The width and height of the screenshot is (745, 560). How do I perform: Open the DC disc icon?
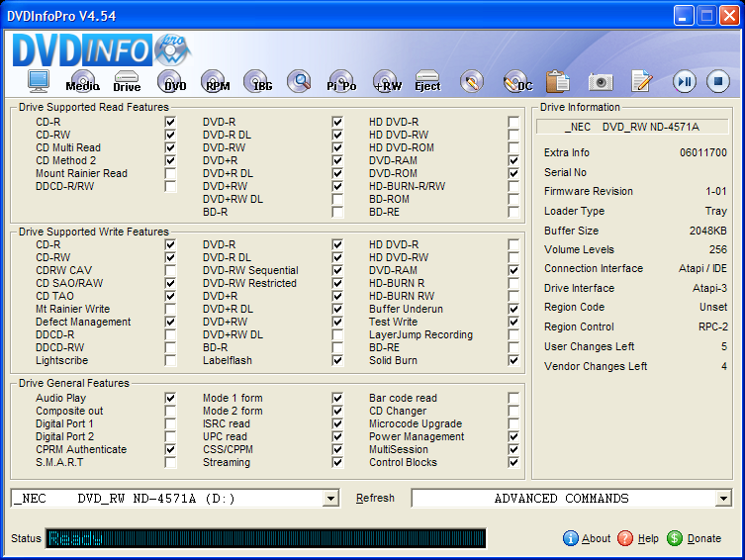pos(517,81)
